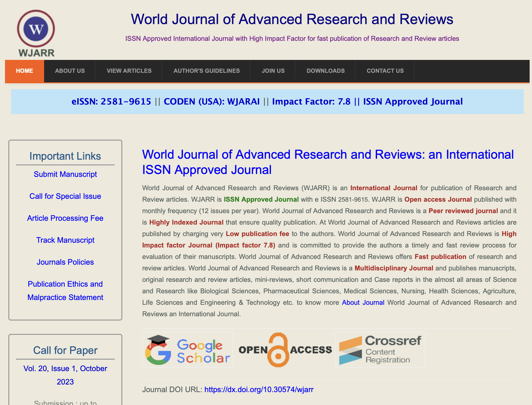The width and height of the screenshot is (532, 405).
Task: Open Article Processing Fee link
Action: pos(65,218)
